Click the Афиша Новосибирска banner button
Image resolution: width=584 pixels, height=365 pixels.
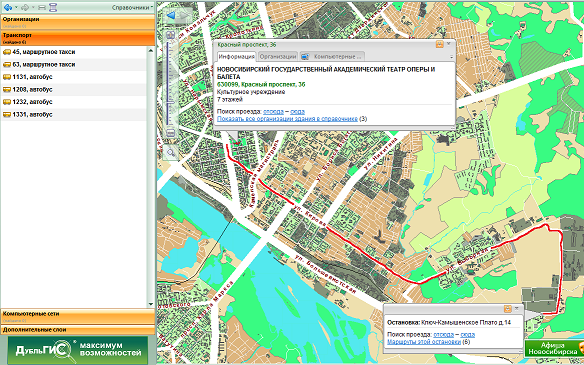pyautogui.click(x=554, y=348)
